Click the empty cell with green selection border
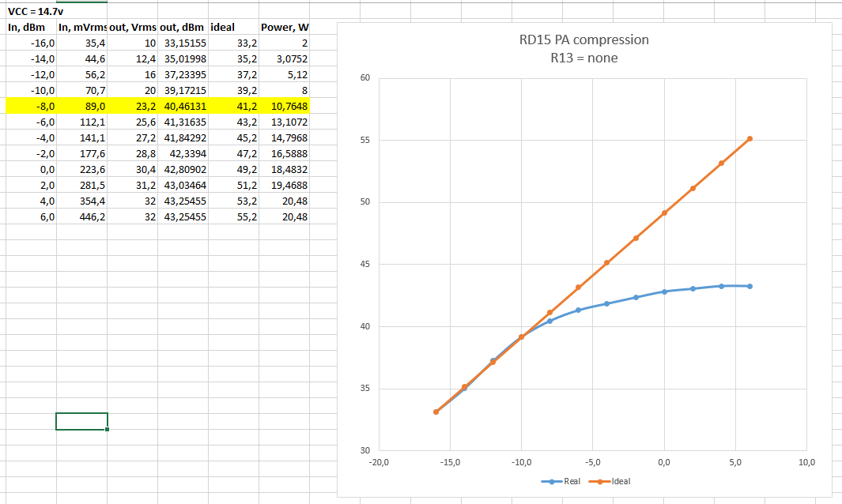This screenshot has height=504, width=842. pos(81,421)
